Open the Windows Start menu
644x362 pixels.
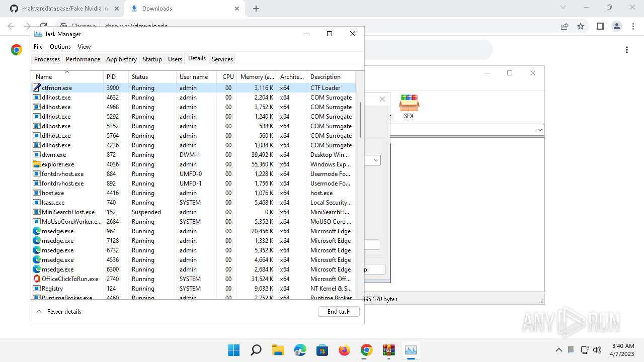pos(234,350)
